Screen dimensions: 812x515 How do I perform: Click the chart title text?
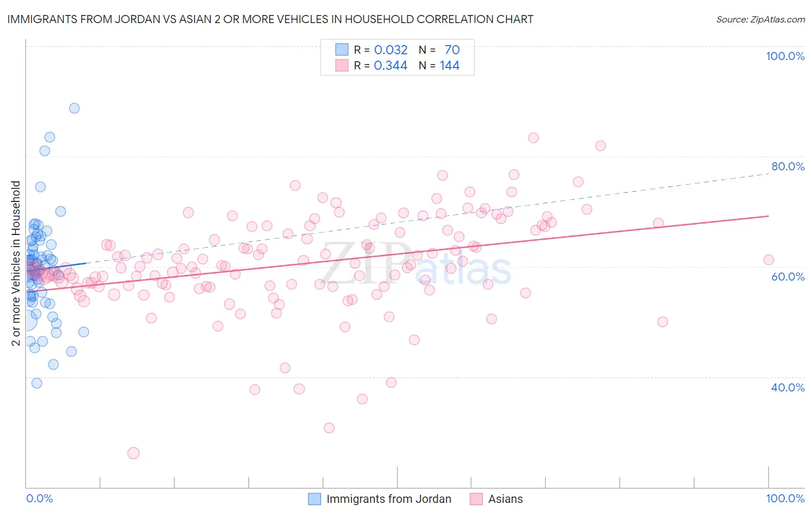point(270,19)
